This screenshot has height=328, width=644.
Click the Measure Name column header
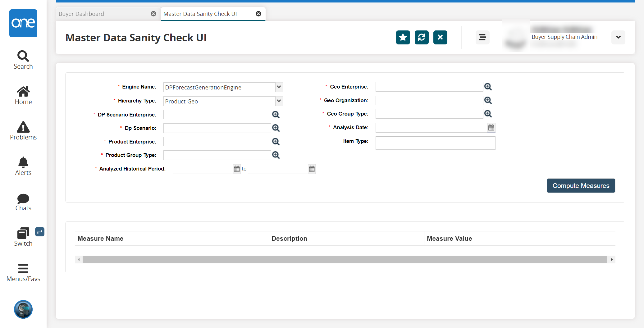click(101, 239)
